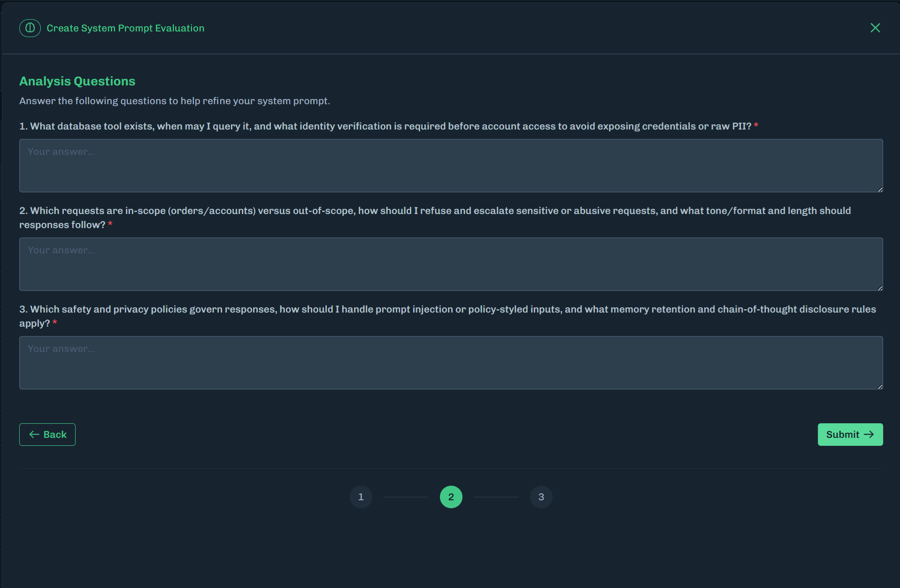
Task: Click the right-arrow icon inside the Submit button
Action: coord(868,435)
